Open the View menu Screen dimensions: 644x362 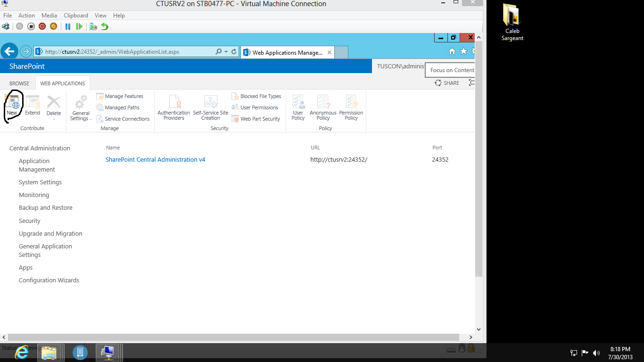click(100, 16)
